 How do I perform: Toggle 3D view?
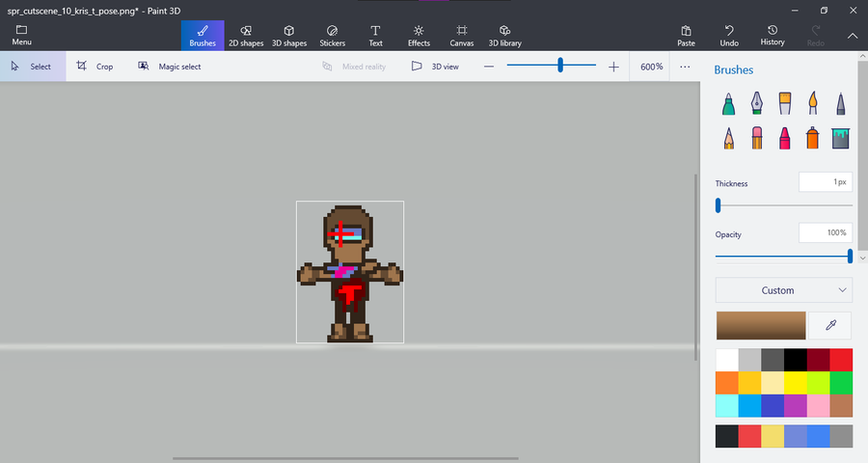(x=435, y=67)
